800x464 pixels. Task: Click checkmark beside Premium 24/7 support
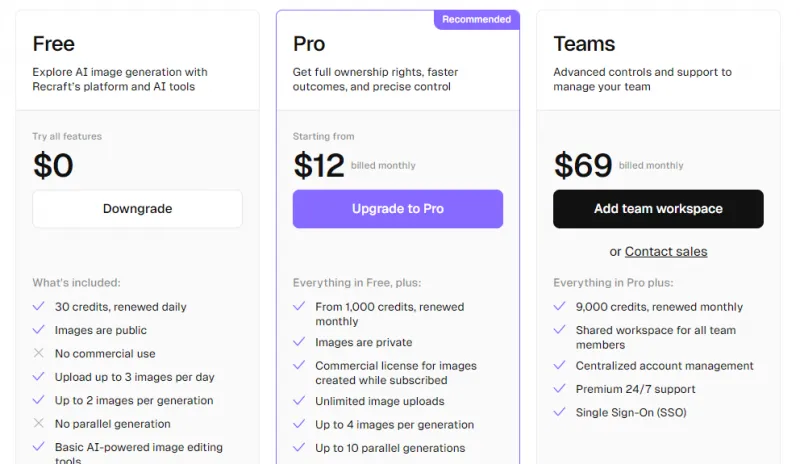click(560, 389)
